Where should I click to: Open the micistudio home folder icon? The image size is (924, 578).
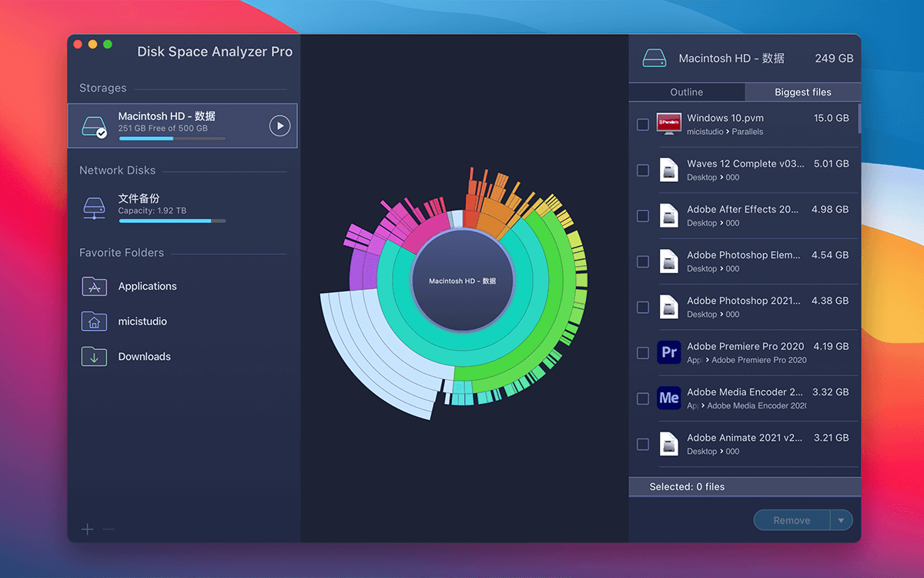click(94, 321)
